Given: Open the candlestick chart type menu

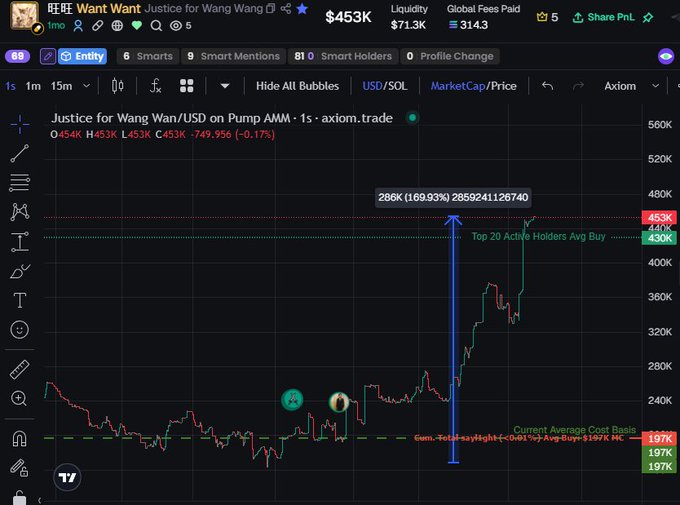Looking at the screenshot, I should click(x=118, y=86).
